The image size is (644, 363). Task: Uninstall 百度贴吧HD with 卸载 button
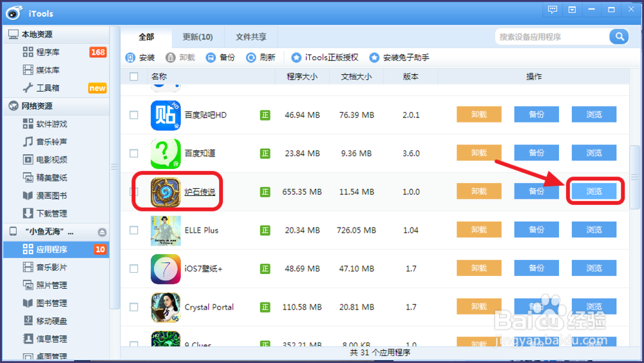[479, 114]
